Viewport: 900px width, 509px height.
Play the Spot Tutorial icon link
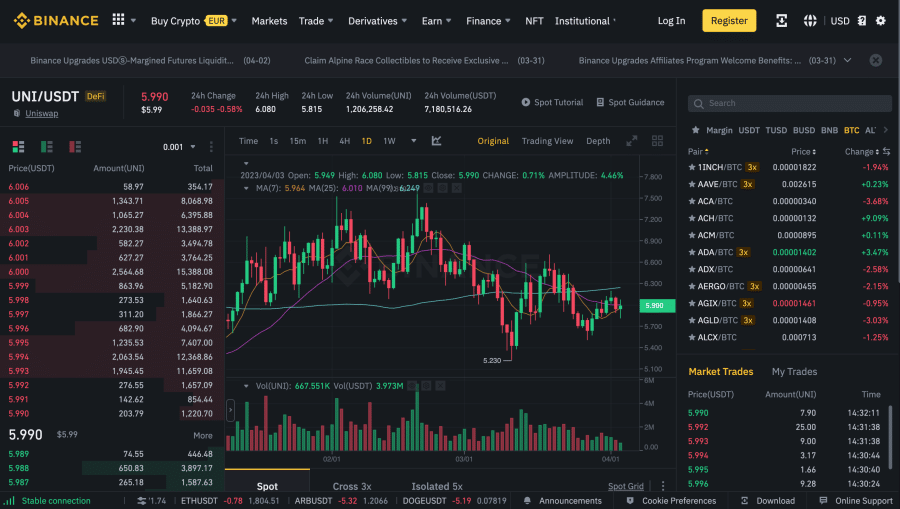(x=552, y=102)
